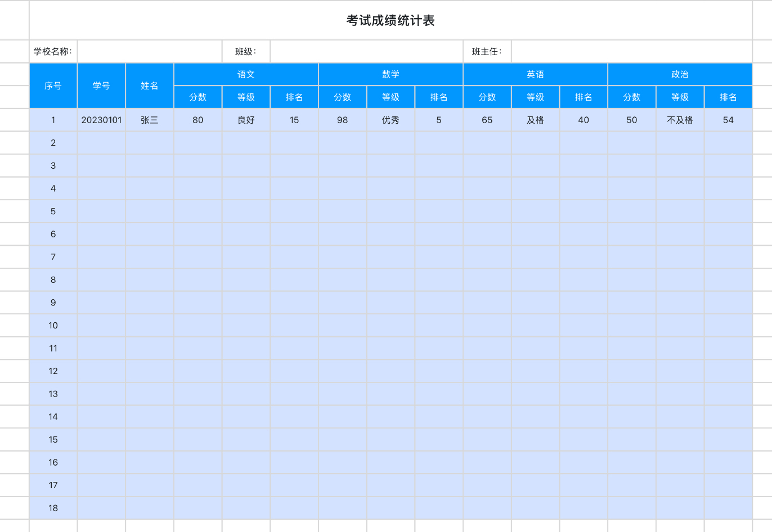Viewport: 772px width, 532px height.
Task: Select the 语文 score cell 80
Action: click(x=198, y=120)
